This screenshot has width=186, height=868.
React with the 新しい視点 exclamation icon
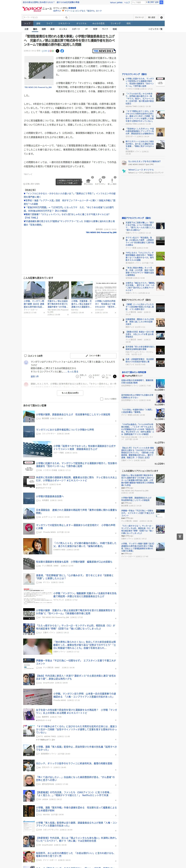pyautogui.click(x=112, y=181)
